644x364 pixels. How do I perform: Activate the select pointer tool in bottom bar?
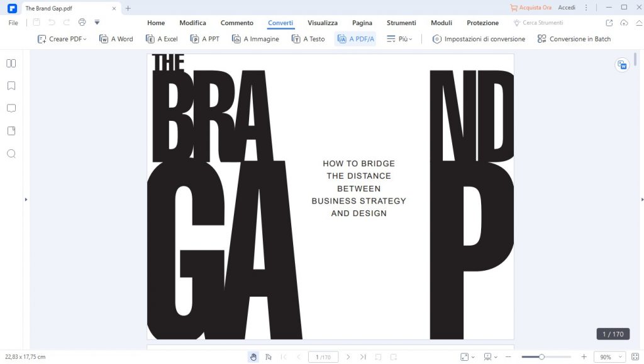click(269, 357)
